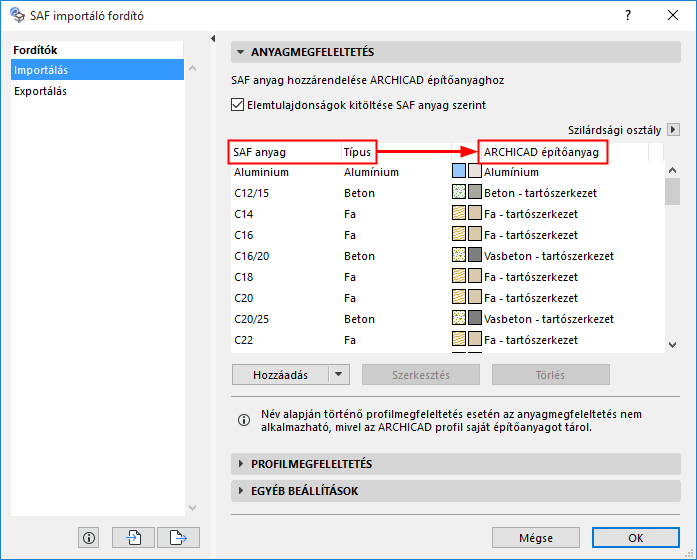
Task: Click the C16/20 row surface color swatch
Action: 475,256
